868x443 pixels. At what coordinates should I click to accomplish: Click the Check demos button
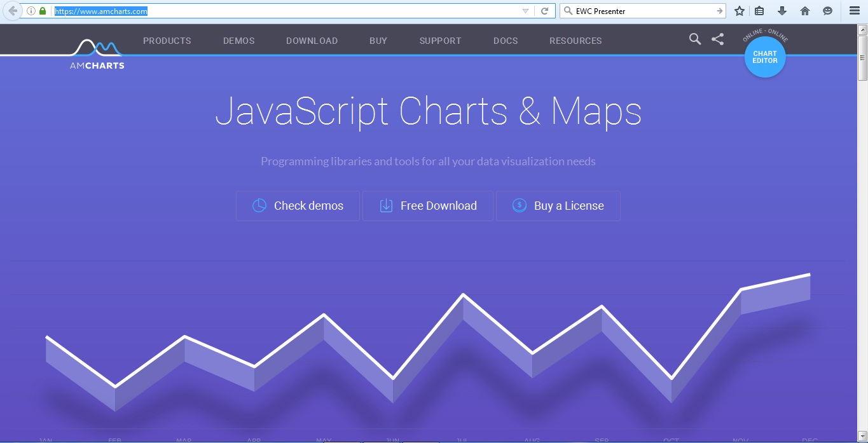pos(298,206)
